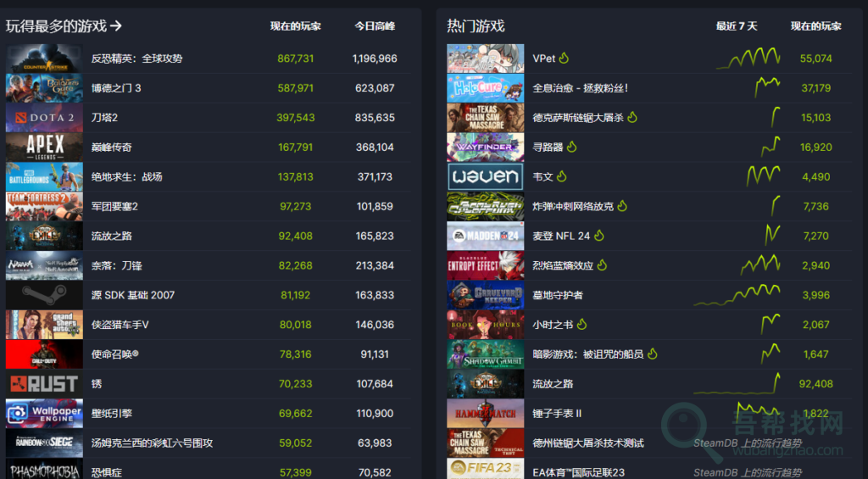Click the flame icon next to 暗影游戏：被诅咒的船员
The width and height of the screenshot is (868, 479).
[653, 354]
